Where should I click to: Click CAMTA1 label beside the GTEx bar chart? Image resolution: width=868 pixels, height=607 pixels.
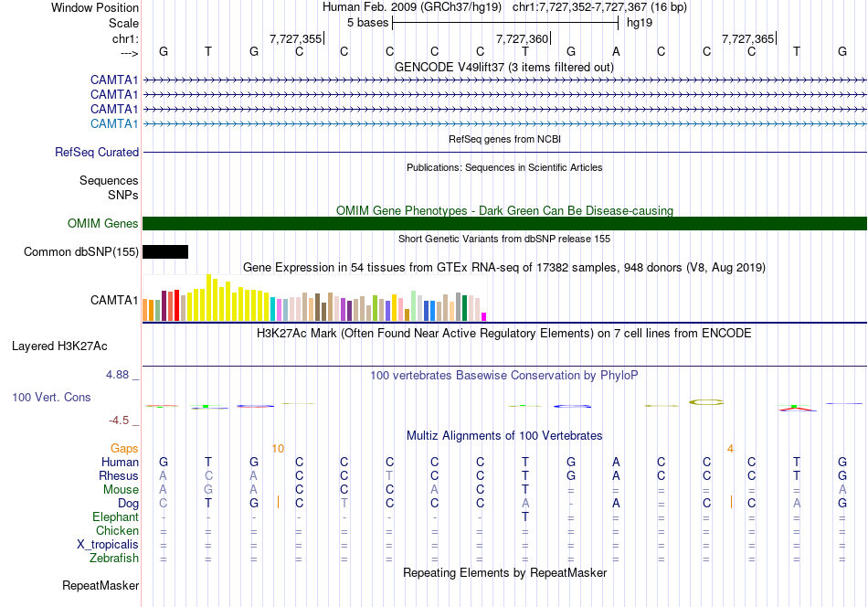[x=114, y=300]
